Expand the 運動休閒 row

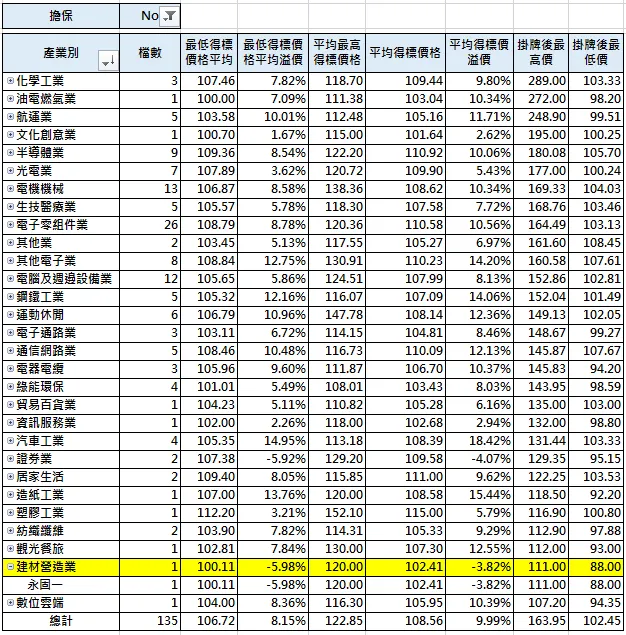pyautogui.click(x=11, y=315)
